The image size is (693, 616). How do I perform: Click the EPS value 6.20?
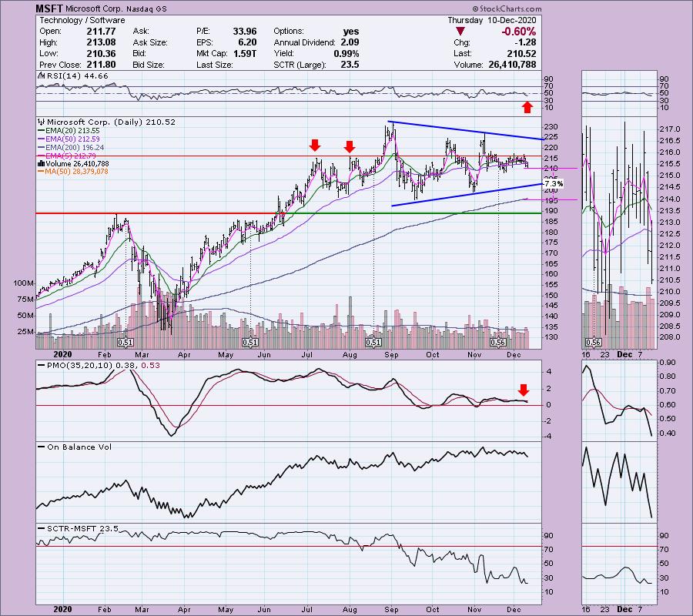click(x=247, y=42)
